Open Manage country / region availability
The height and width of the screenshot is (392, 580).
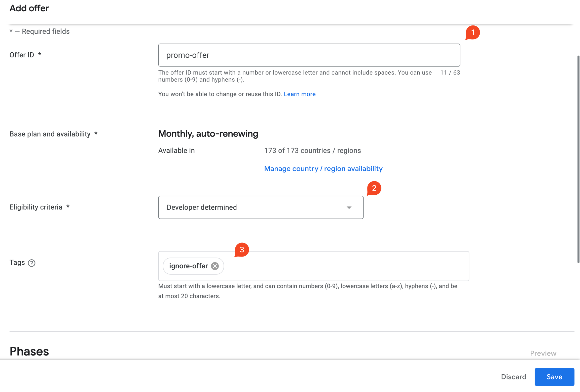[x=323, y=168]
